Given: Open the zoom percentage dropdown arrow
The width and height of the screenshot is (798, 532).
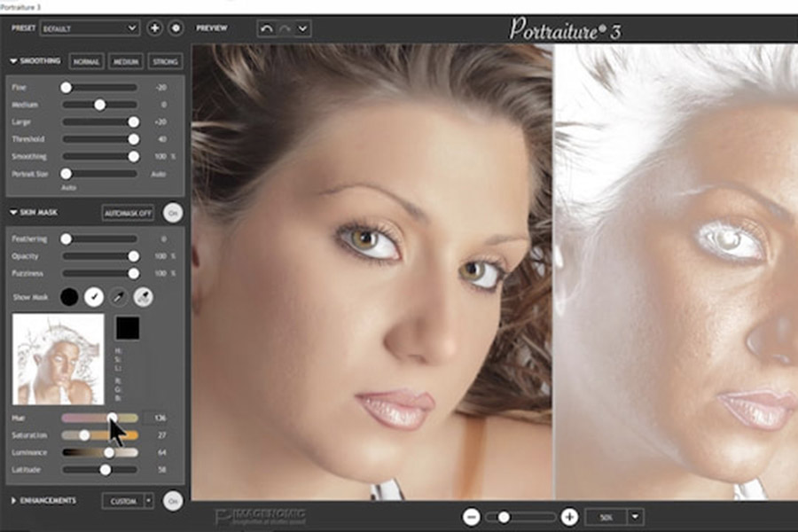Looking at the screenshot, I should [635, 517].
